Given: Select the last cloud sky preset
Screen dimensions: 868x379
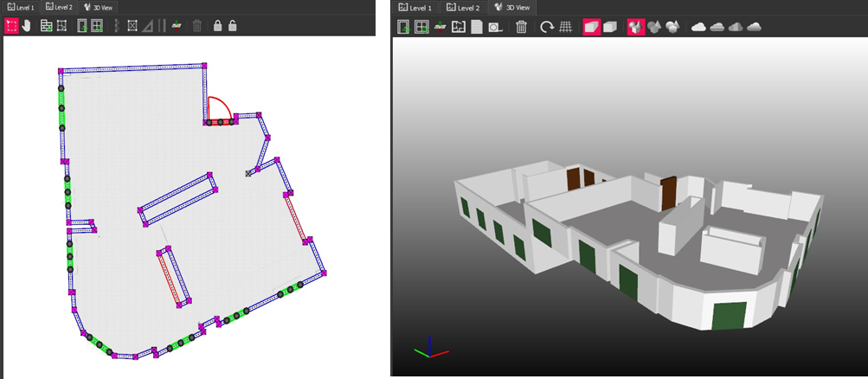Looking at the screenshot, I should [x=754, y=27].
